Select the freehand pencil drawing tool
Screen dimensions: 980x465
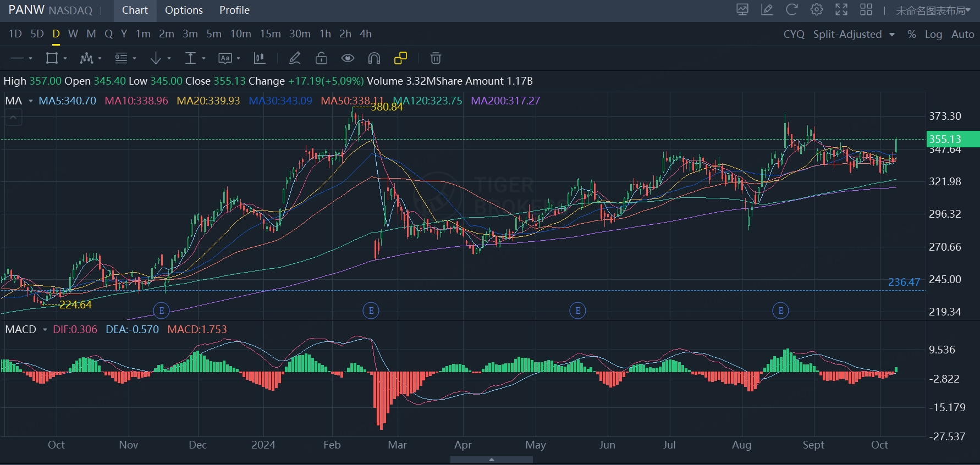click(x=295, y=58)
